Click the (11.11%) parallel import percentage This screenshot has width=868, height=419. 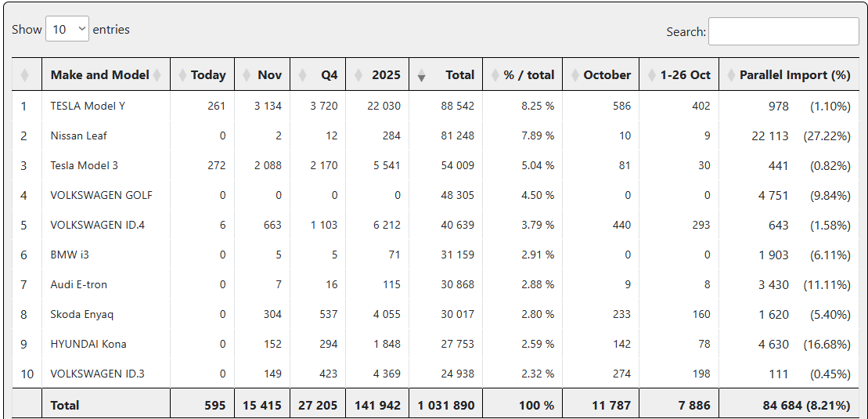(827, 284)
